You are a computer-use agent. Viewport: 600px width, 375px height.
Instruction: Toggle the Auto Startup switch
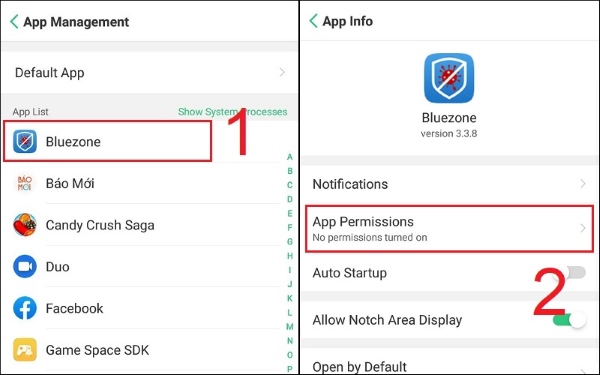(572, 272)
